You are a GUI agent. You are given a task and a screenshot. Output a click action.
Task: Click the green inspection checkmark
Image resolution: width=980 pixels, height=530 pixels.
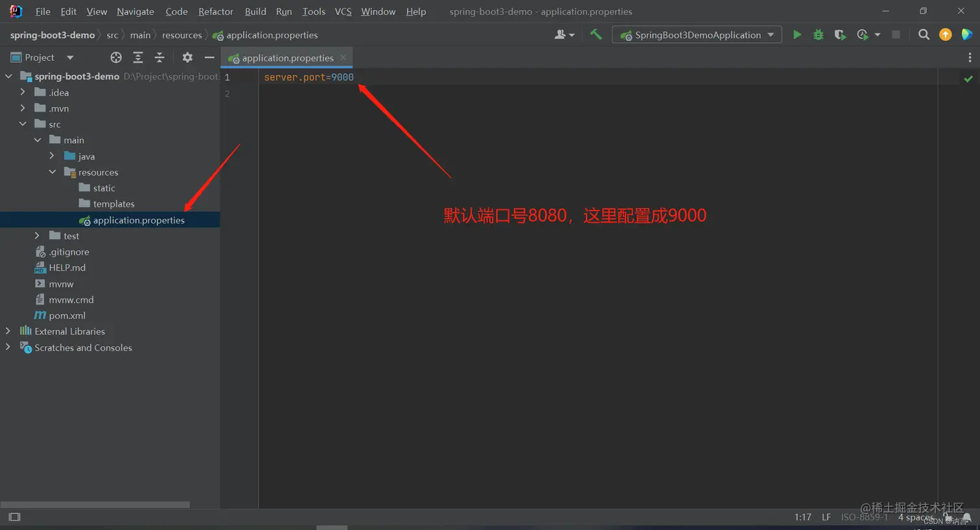968,78
